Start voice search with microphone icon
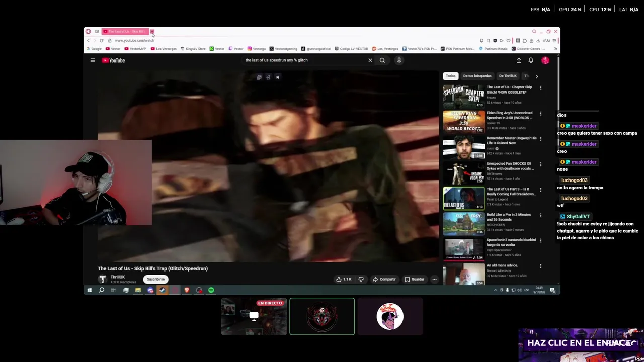The image size is (644, 362). pyautogui.click(x=399, y=60)
